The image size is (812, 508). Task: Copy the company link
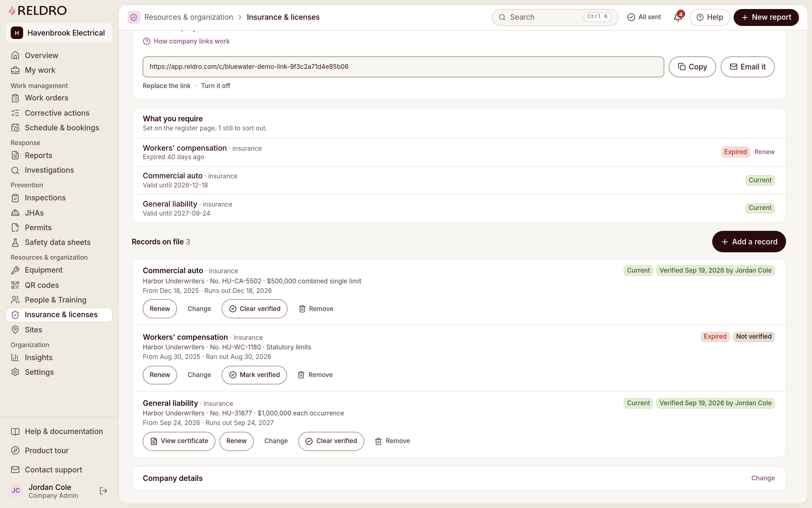pos(692,67)
